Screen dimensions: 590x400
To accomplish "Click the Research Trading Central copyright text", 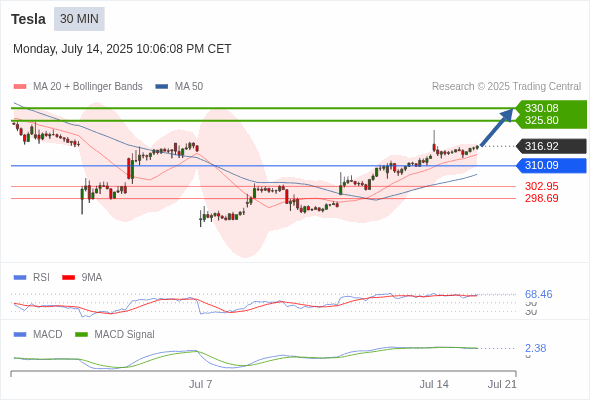I will [506, 87].
